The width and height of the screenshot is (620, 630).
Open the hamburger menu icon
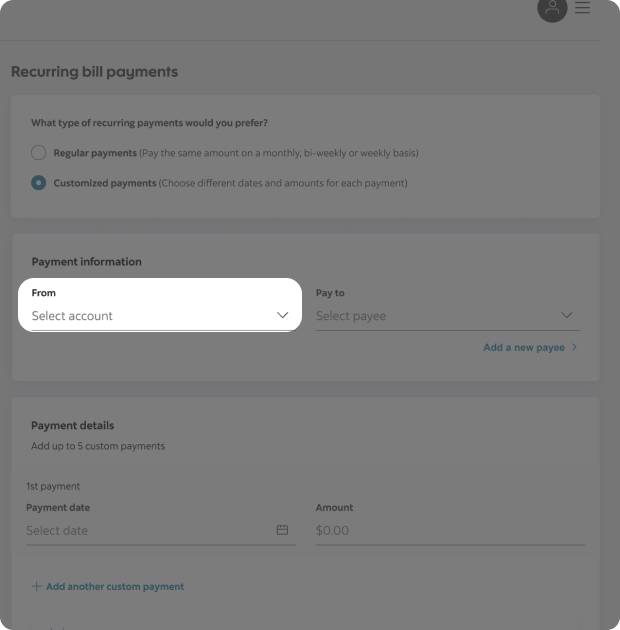[582, 8]
